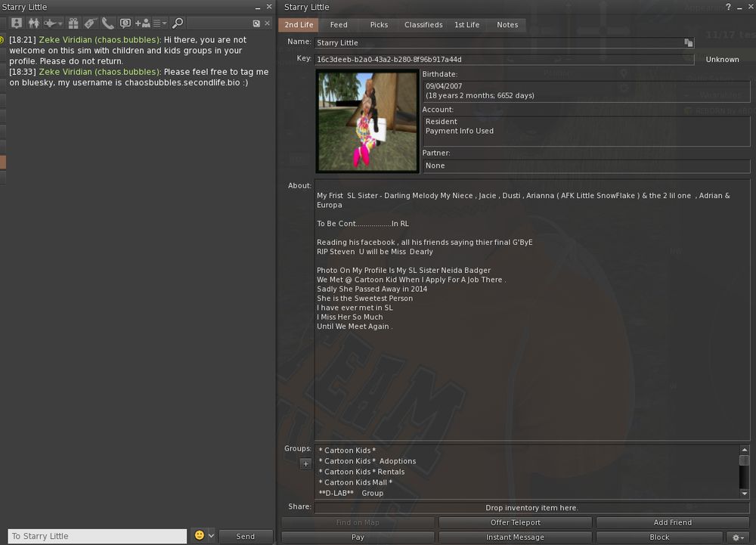Click the friends pair icon in IM toolbar
Image resolution: width=756 pixels, height=545 pixels.
(x=34, y=23)
